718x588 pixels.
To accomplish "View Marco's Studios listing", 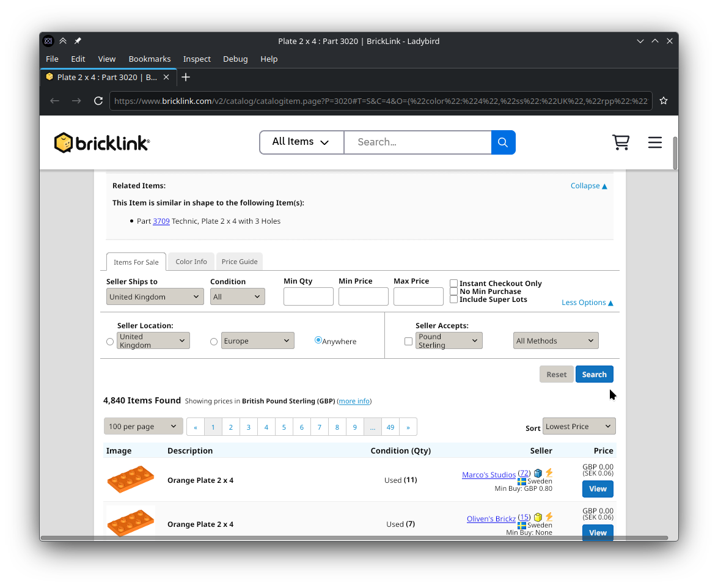I will pyautogui.click(x=598, y=489).
